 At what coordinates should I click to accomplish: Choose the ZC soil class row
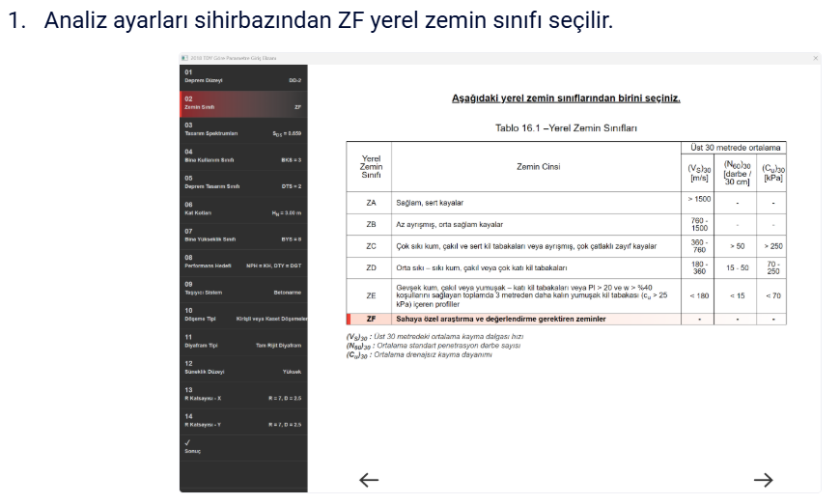point(565,246)
